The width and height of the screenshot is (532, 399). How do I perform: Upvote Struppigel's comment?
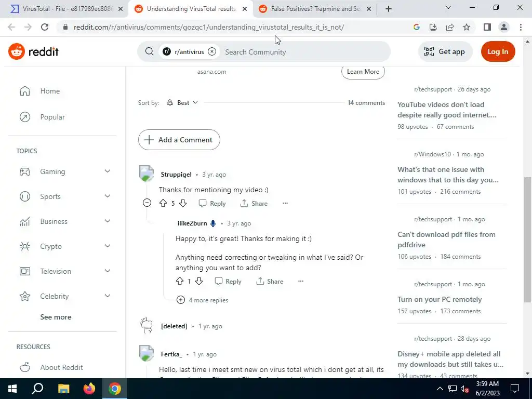pos(163,203)
